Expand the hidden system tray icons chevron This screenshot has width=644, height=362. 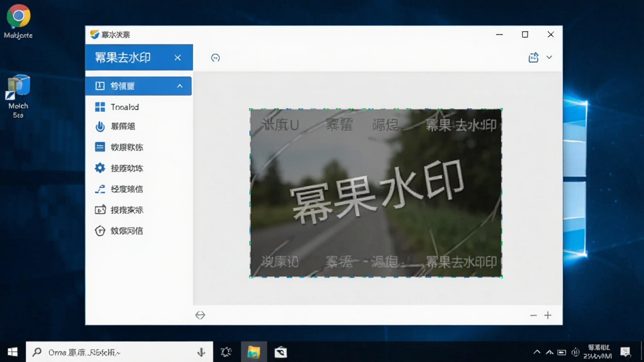536,352
